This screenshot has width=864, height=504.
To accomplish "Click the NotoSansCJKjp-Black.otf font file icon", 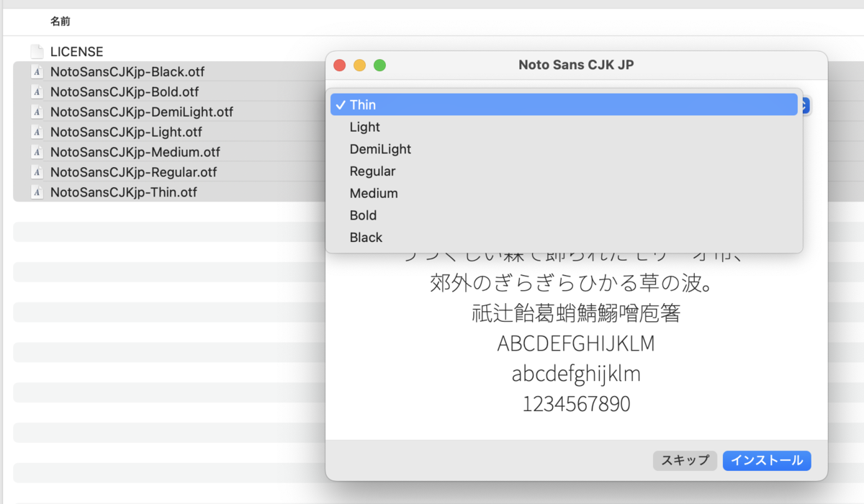I will pos(37,72).
